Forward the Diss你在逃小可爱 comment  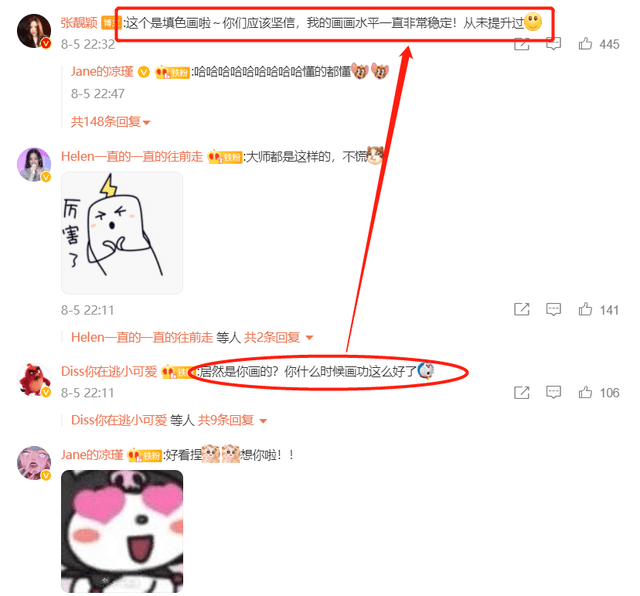click(522, 392)
